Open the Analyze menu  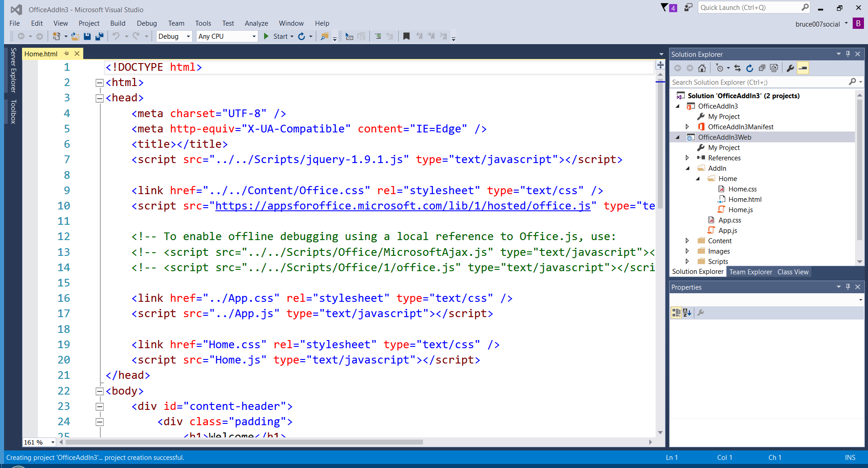(x=256, y=23)
